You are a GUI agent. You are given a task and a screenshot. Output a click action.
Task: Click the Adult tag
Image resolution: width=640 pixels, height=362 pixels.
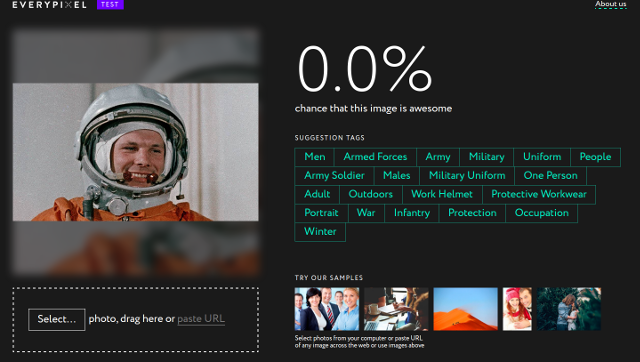(x=317, y=194)
